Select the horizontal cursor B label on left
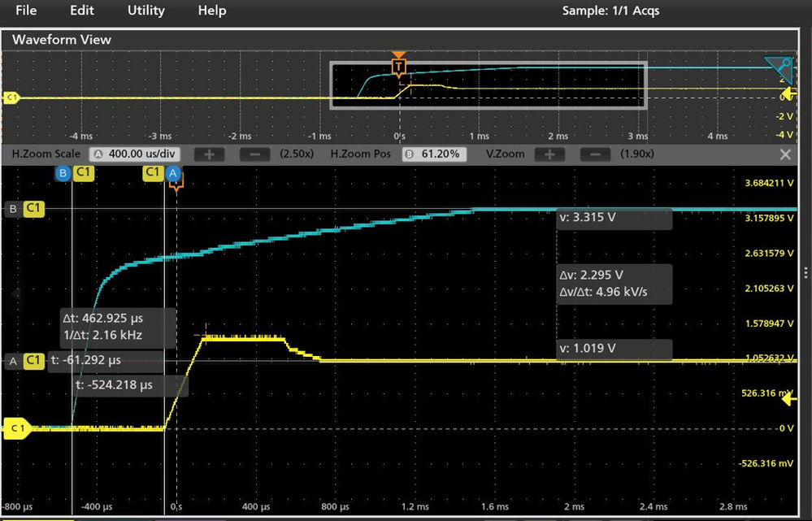 coord(14,209)
